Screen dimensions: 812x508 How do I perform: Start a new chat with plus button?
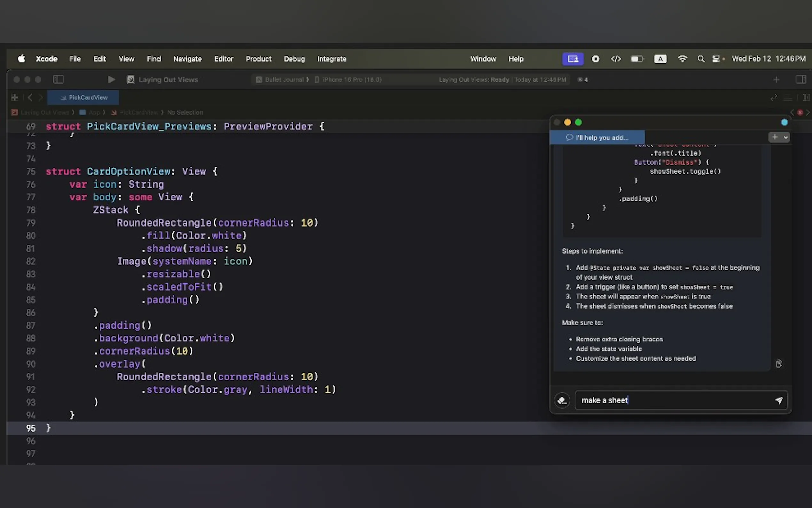pyautogui.click(x=775, y=137)
